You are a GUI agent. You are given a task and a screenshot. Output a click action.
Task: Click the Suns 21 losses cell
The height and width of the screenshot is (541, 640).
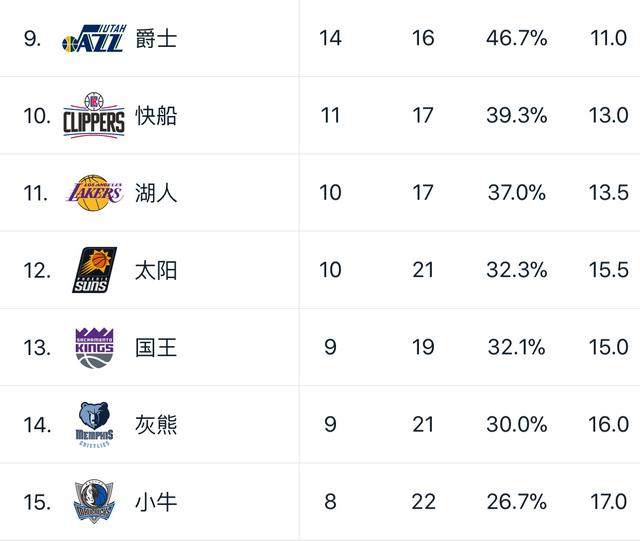(423, 270)
